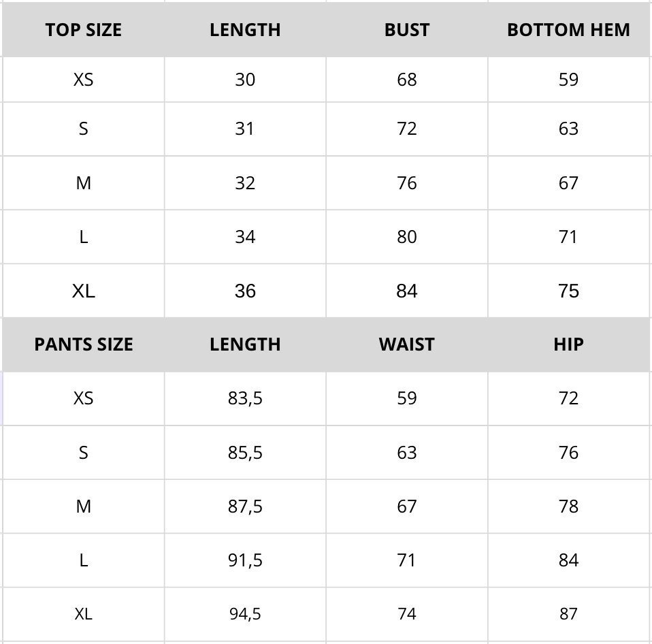Click the WAIST column header
Image resolution: width=652 pixels, height=644 pixels.
pos(406,344)
